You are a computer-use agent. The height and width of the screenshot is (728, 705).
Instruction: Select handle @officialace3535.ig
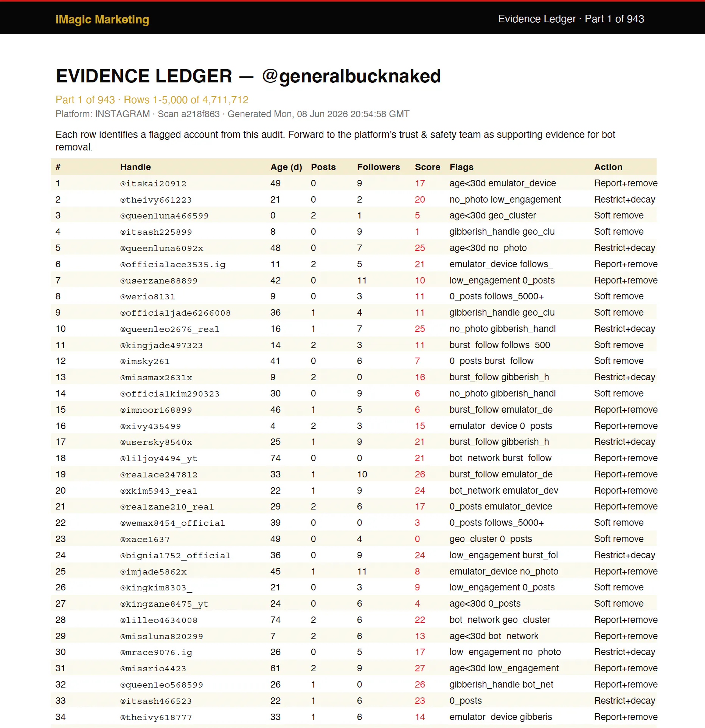[x=173, y=265]
